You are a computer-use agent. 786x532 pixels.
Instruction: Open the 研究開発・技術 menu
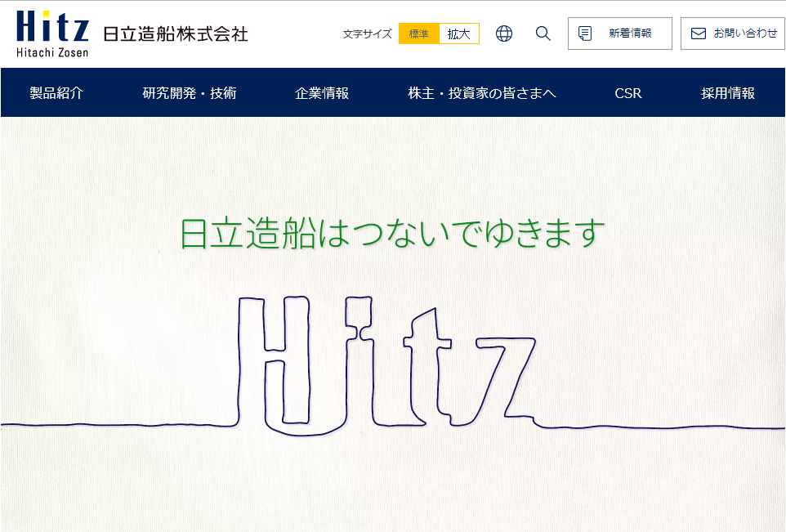[190, 93]
